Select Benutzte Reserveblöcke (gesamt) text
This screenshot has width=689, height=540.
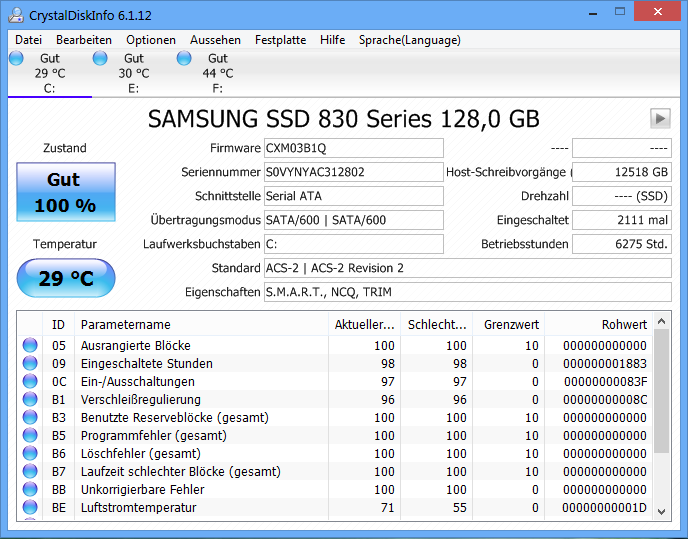click(x=174, y=418)
